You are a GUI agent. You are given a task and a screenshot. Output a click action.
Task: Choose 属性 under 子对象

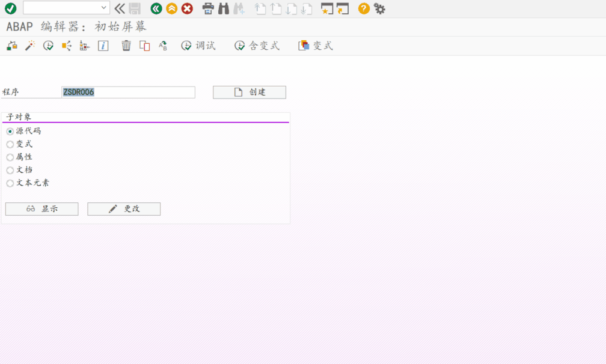pos(10,157)
